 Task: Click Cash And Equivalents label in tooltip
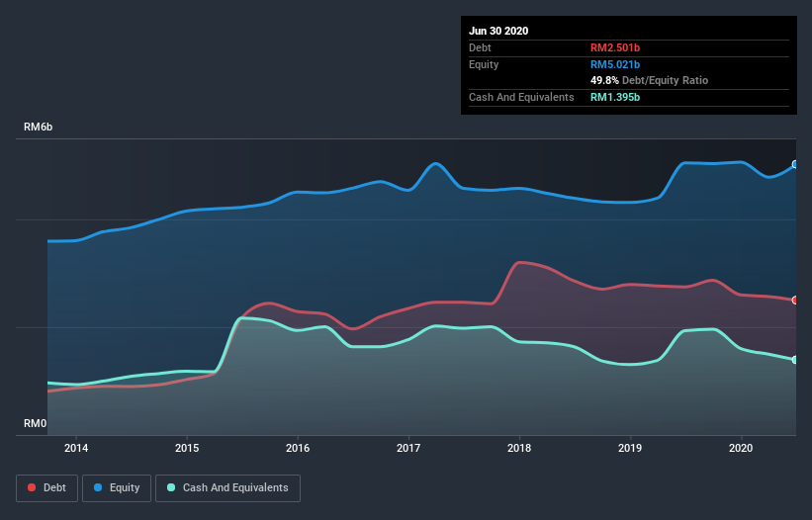[521, 97]
